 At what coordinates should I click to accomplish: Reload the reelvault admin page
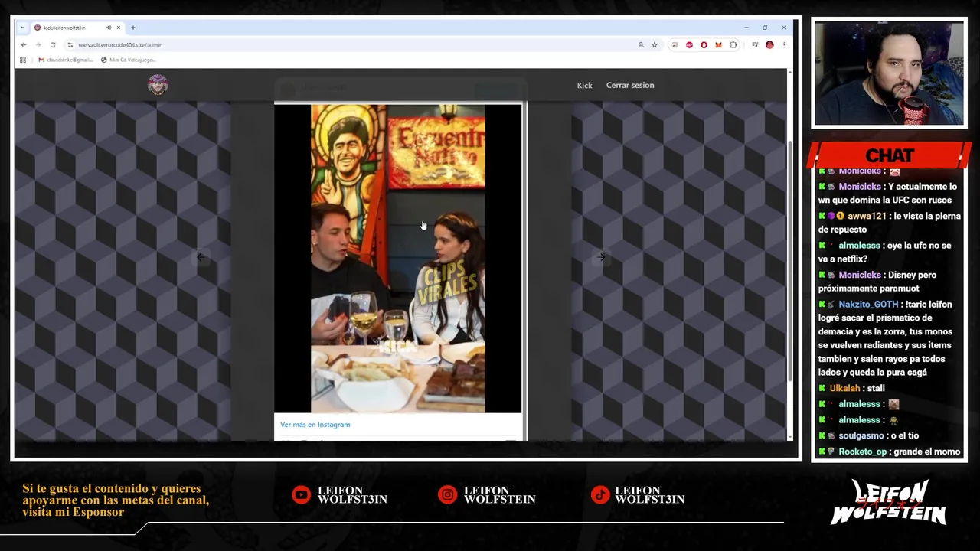(x=53, y=45)
